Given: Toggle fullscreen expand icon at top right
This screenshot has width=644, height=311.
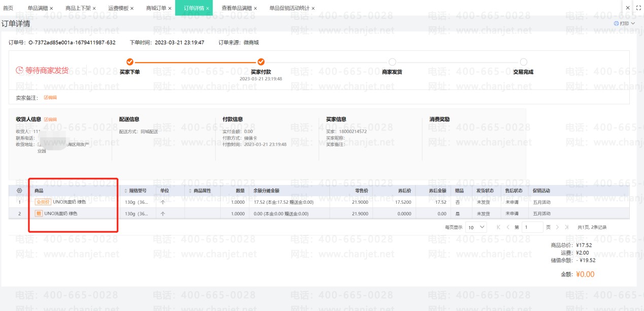Looking at the screenshot, I should coord(639,8).
